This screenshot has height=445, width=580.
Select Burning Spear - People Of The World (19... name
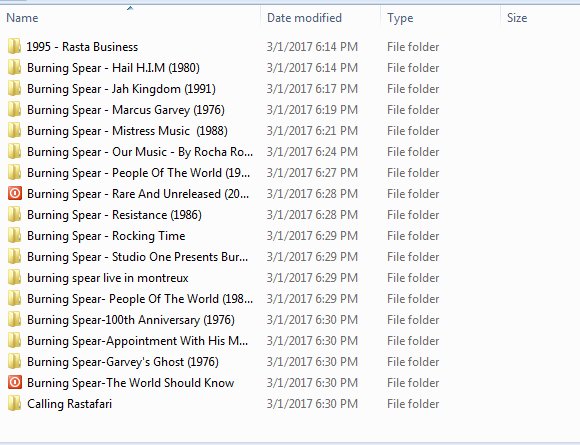(138, 173)
